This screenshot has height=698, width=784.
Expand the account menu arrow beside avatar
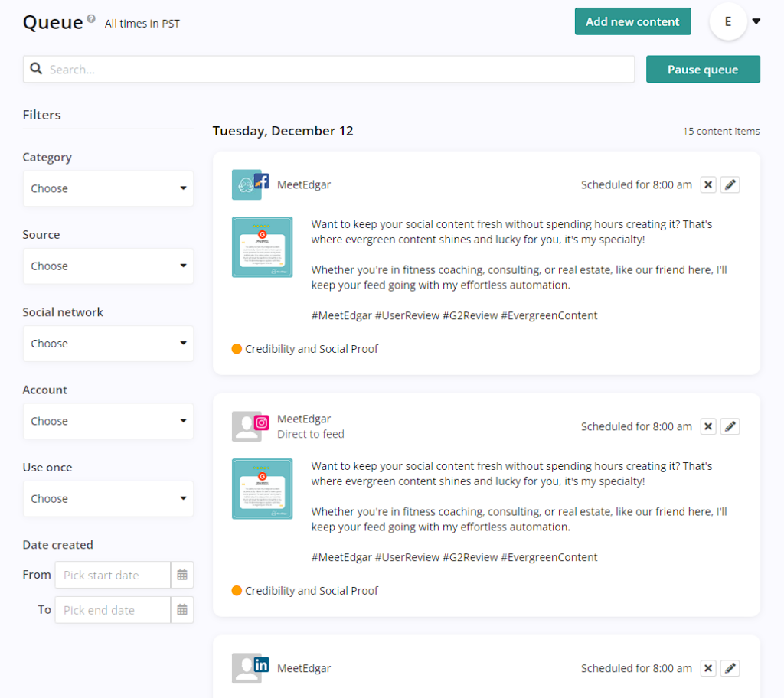(756, 21)
